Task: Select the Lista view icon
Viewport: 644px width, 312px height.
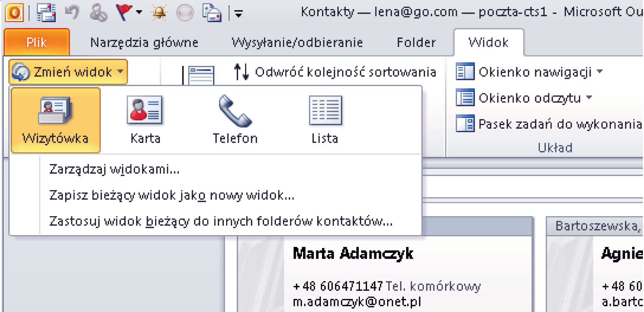Action: (325, 120)
